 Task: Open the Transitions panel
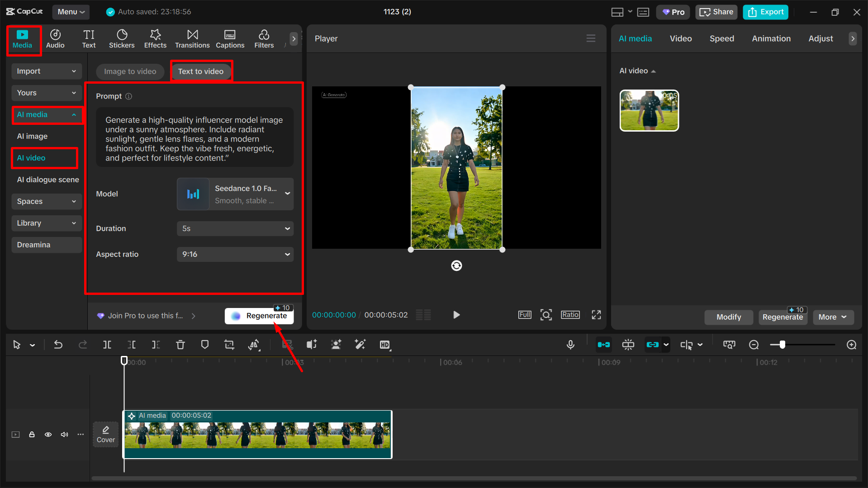[x=192, y=38]
